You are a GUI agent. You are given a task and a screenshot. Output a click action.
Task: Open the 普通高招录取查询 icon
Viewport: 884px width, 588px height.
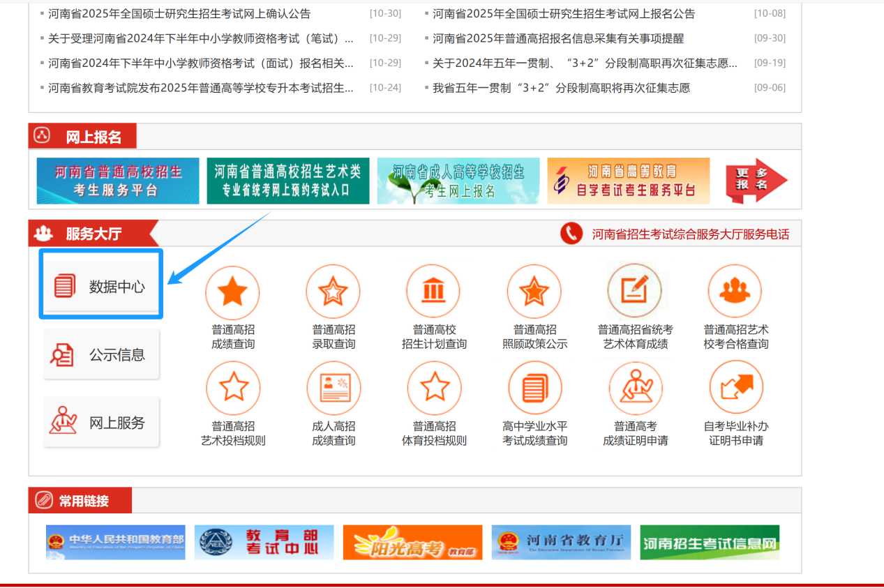click(x=333, y=293)
